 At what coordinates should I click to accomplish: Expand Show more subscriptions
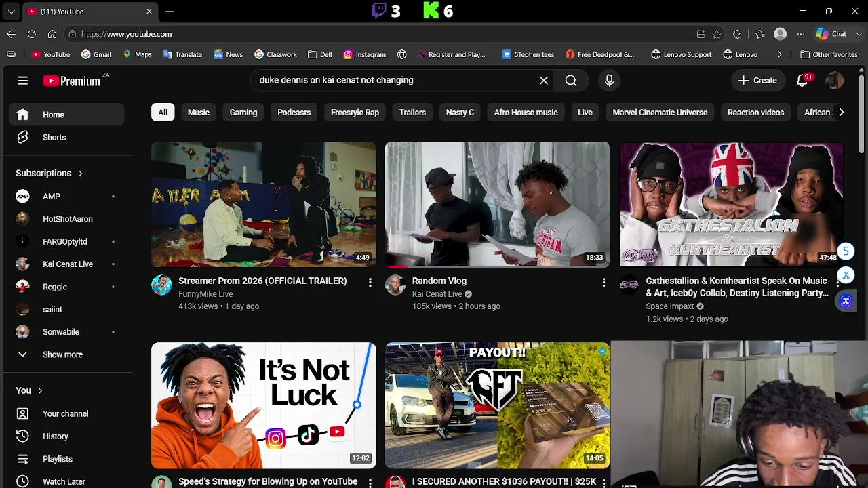[x=66, y=354]
